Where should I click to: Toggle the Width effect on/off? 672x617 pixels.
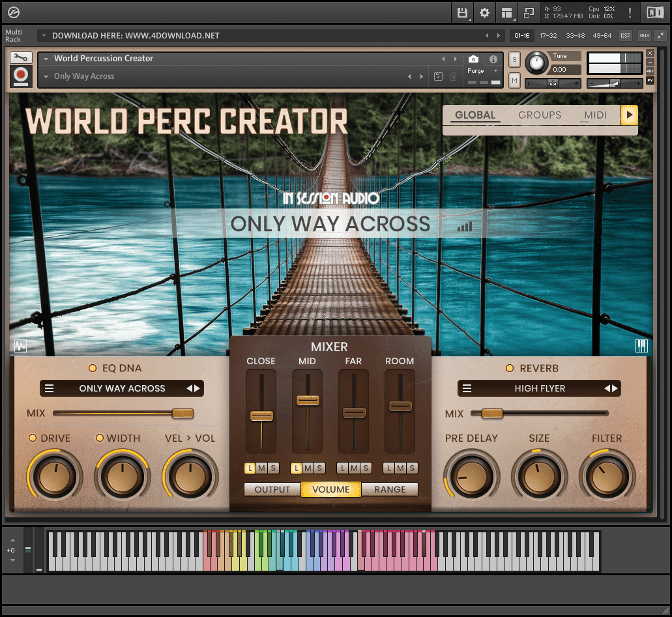coord(100,438)
